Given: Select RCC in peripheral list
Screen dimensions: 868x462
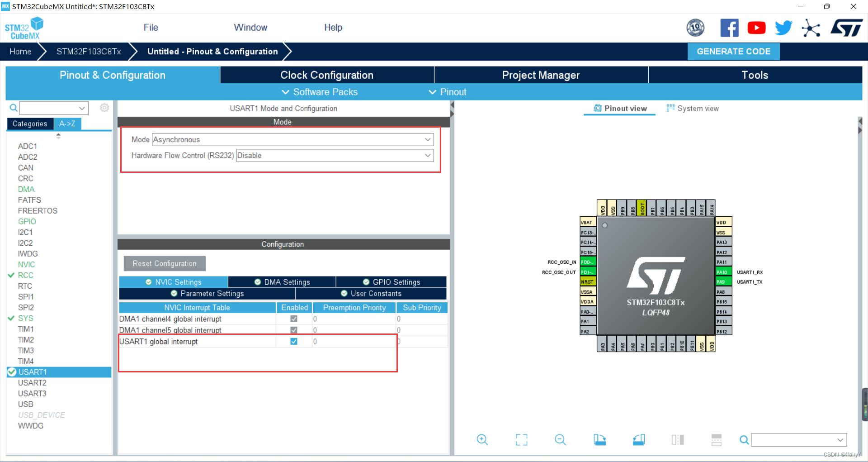Looking at the screenshot, I should point(25,275).
